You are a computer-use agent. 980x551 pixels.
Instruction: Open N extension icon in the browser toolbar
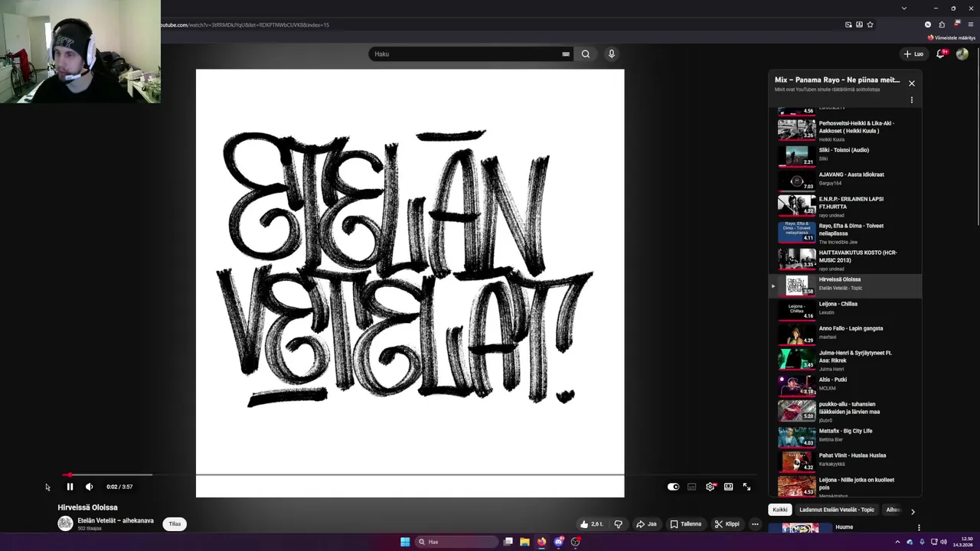tap(928, 24)
